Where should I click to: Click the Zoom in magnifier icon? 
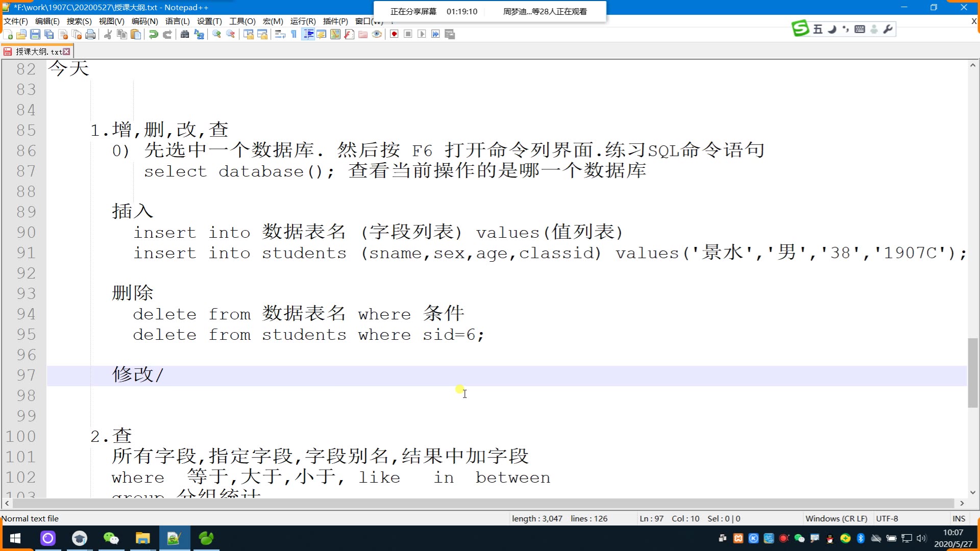217,34
